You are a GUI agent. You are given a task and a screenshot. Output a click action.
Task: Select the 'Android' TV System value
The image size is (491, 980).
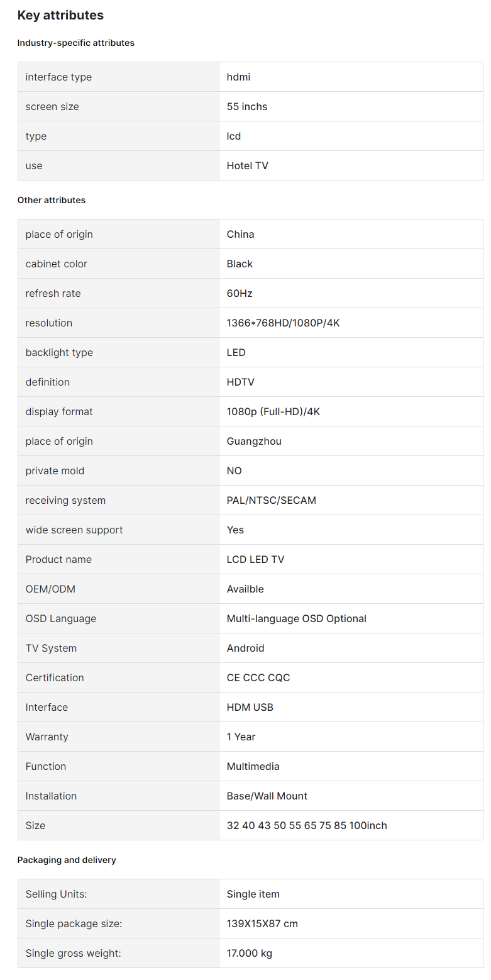tap(246, 648)
